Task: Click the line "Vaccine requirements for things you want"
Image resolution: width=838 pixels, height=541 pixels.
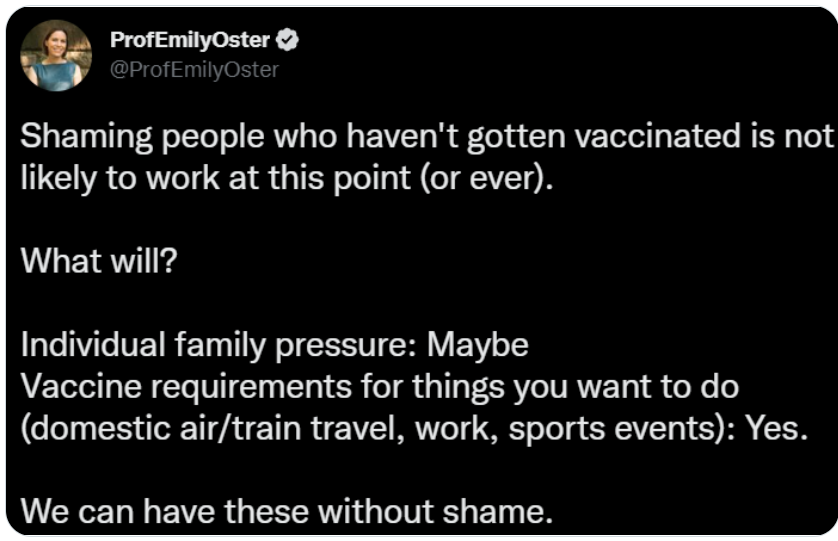Action: point(379,387)
